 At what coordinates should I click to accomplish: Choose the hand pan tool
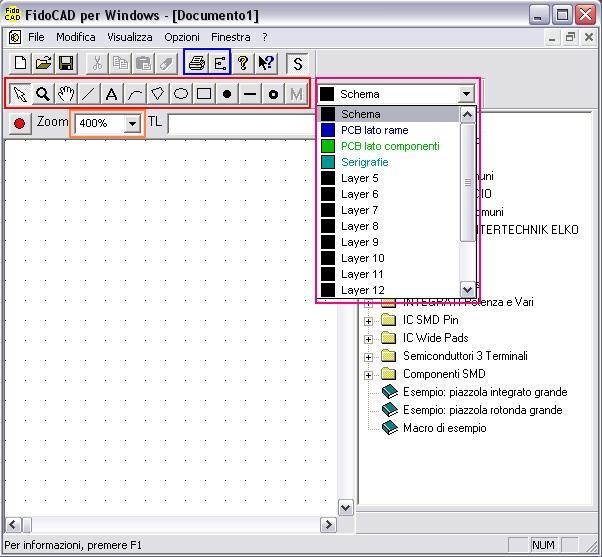(66, 94)
